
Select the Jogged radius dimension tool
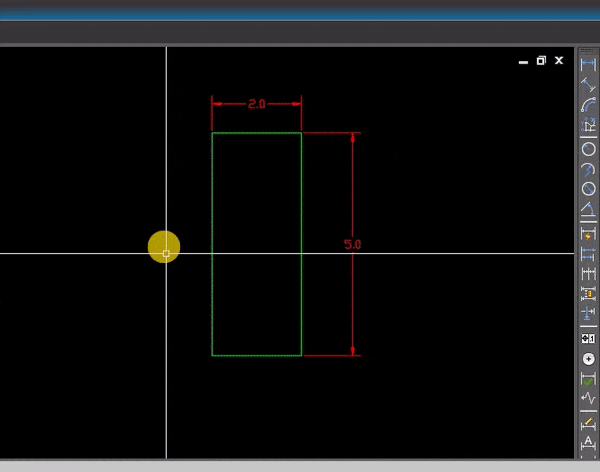tap(588, 169)
